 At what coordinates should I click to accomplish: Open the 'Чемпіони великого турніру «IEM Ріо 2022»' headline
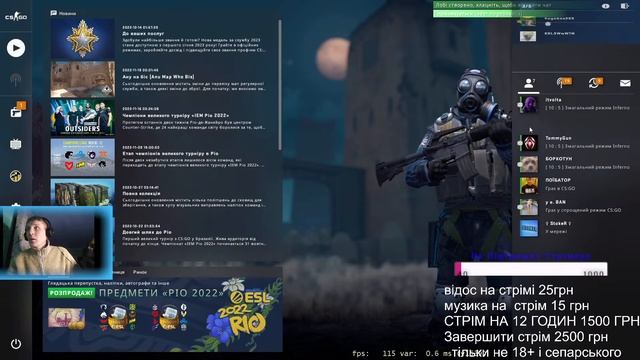[x=176, y=116]
